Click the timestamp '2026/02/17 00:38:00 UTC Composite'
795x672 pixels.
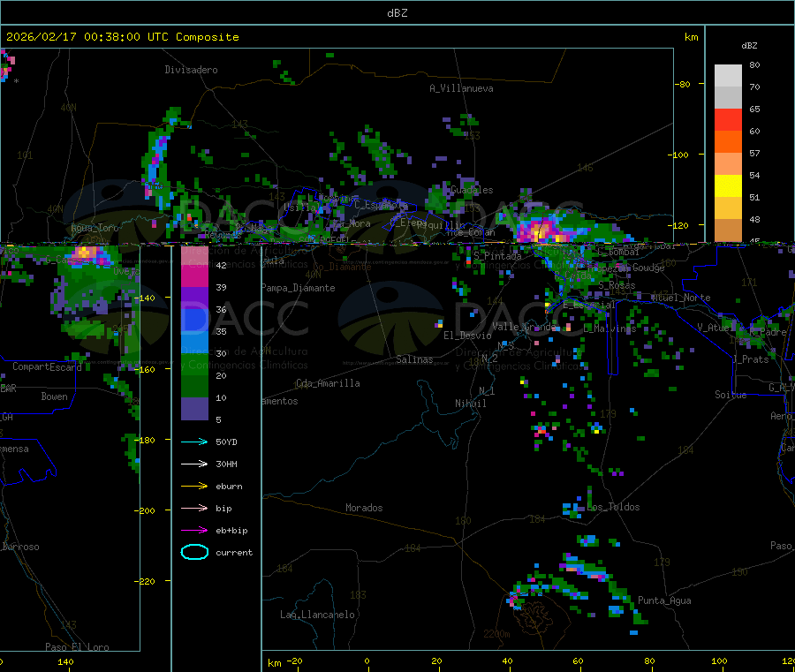click(122, 37)
